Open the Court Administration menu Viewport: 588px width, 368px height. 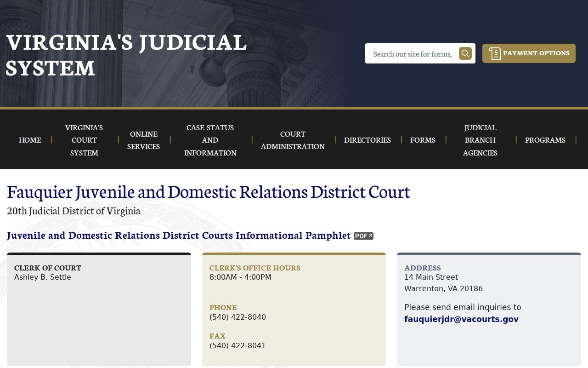point(293,140)
